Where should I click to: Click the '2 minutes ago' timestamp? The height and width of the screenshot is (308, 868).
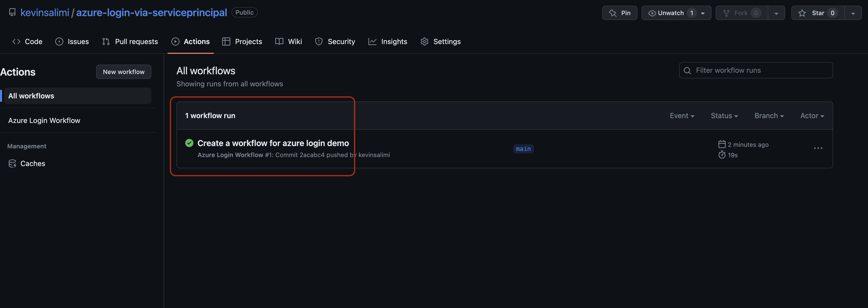748,145
